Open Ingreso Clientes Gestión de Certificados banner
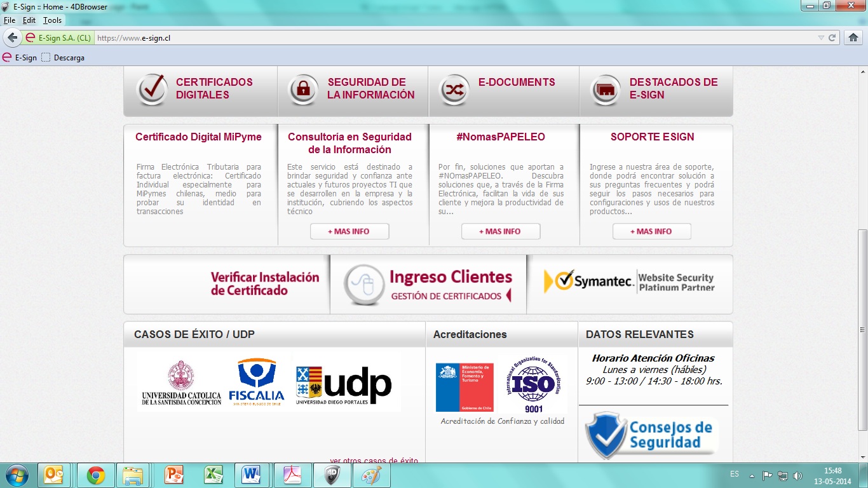This screenshot has height=488, width=868. pos(428,285)
